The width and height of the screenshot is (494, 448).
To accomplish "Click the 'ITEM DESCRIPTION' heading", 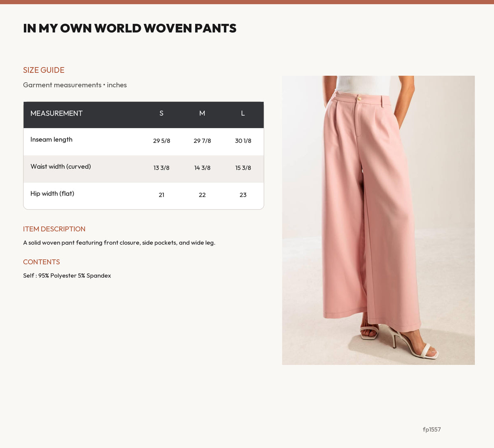I will [54, 229].
